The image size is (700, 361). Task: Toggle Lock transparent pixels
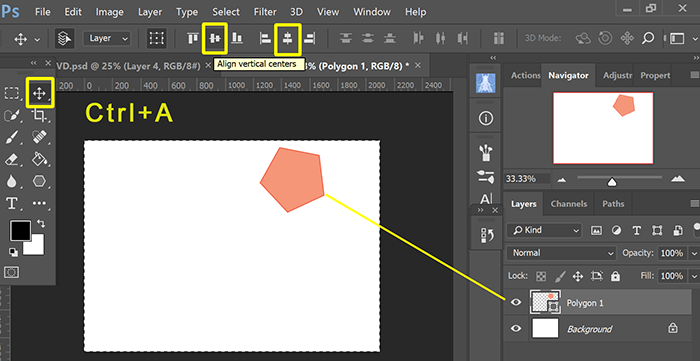pos(541,276)
